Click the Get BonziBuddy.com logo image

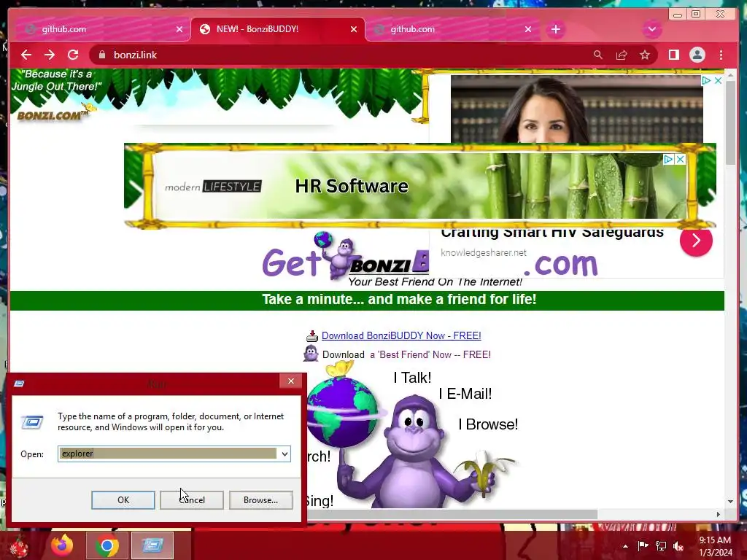tap(345, 260)
